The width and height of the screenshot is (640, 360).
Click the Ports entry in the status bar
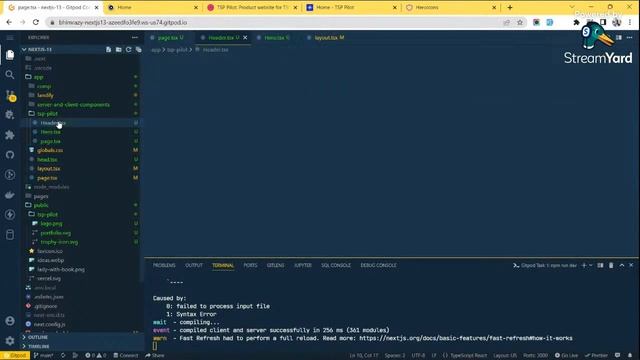coord(536,356)
